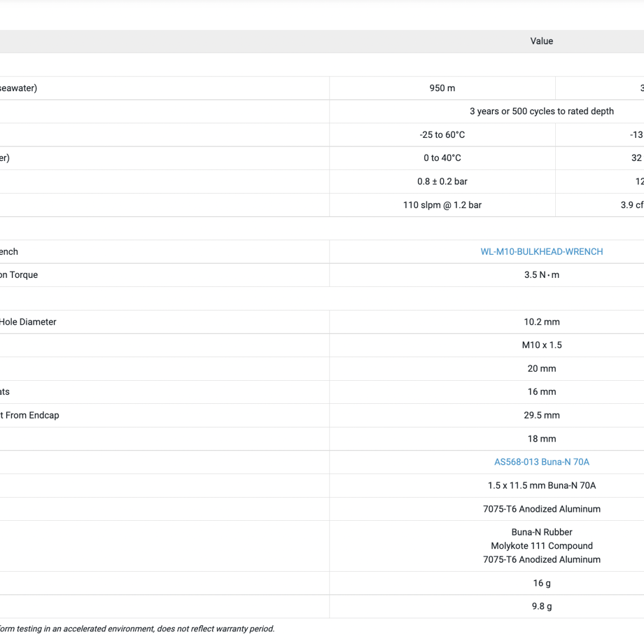Select the 9.8 g weight value
This screenshot has height=644, width=644.
click(x=541, y=606)
